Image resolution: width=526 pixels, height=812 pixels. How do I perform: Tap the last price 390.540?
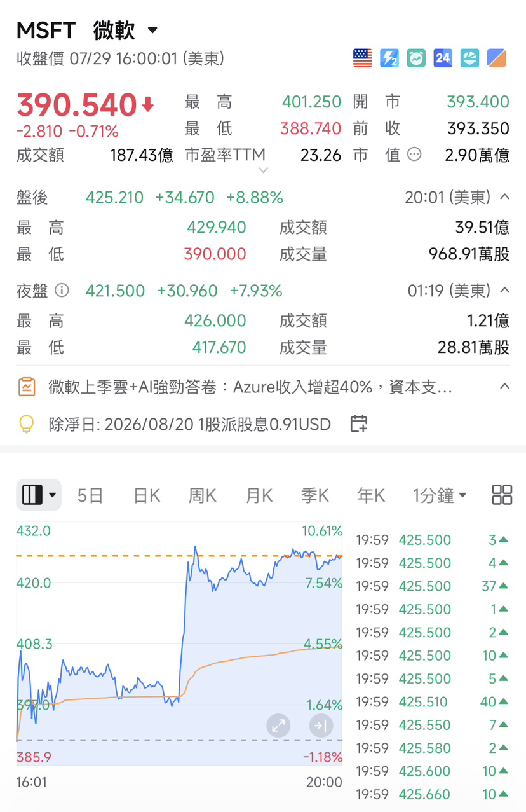(x=77, y=105)
